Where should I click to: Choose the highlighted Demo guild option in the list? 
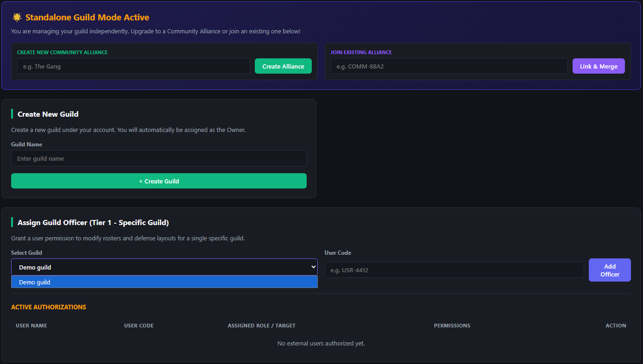point(164,282)
